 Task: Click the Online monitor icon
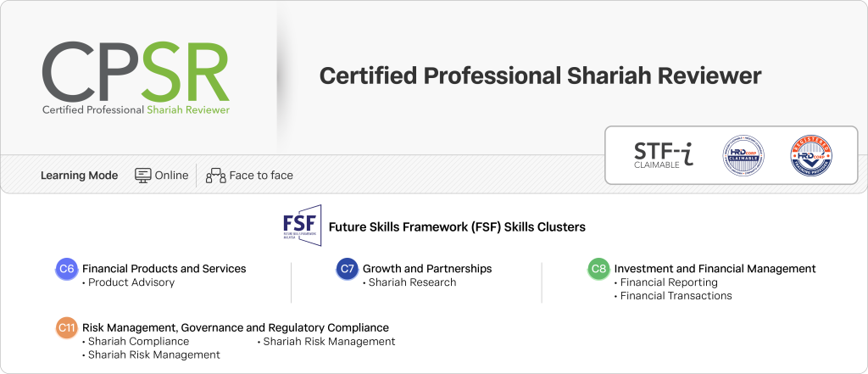[x=142, y=176]
